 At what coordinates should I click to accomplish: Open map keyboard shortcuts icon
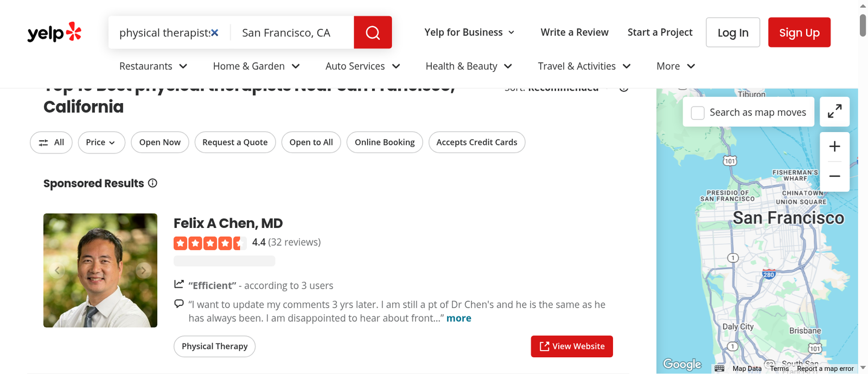click(719, 368)
